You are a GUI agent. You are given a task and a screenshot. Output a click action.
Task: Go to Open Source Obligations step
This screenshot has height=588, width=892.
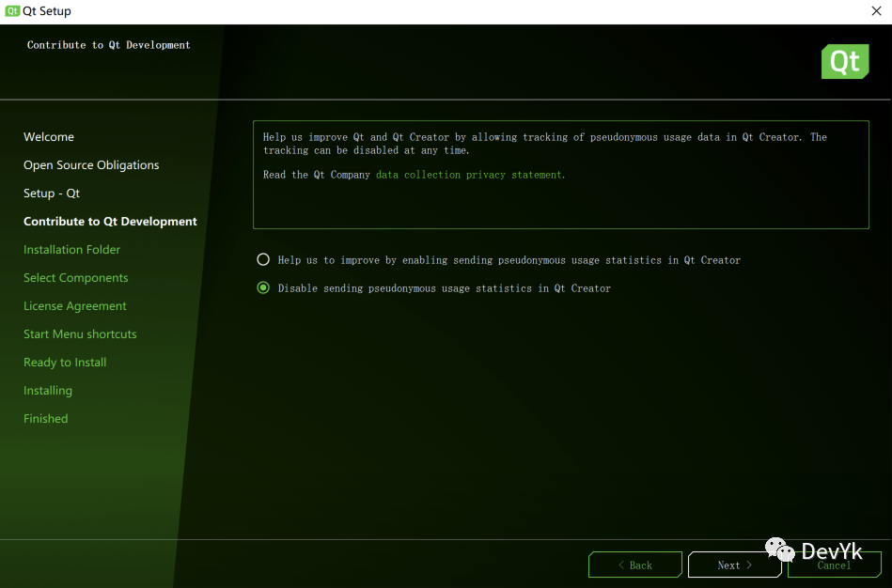[91, 165]
